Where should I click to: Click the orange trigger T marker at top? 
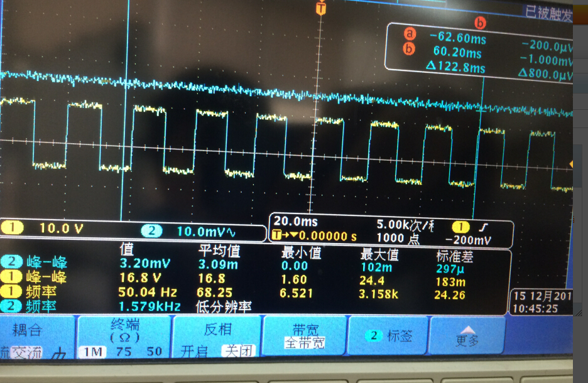(x=320, y=8)
